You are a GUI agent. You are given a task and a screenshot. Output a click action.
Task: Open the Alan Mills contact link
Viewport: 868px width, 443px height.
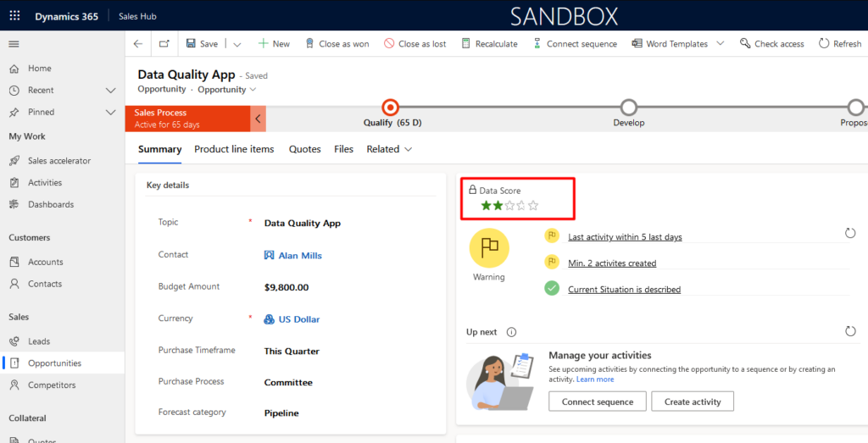(x=300, y=256)
